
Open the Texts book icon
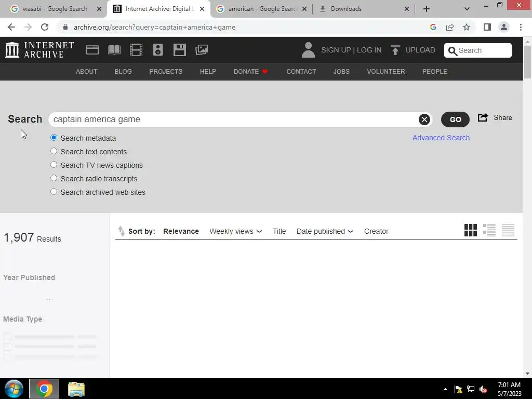coord(114,50)
